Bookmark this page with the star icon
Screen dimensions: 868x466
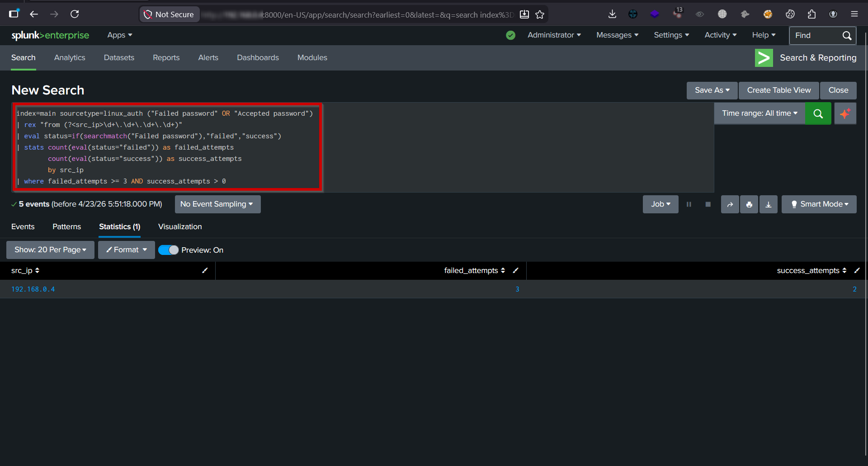point(540,14)
